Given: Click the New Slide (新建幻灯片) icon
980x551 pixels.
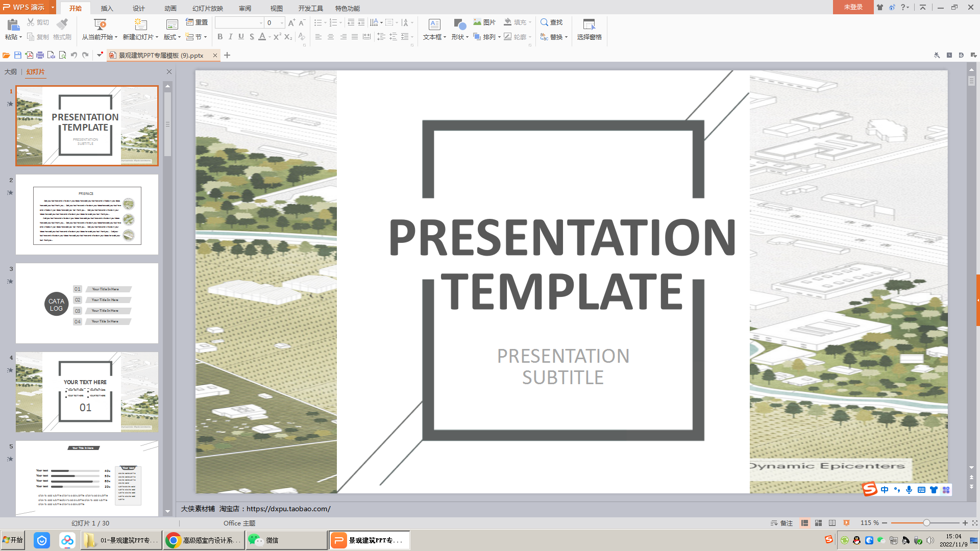Looking at the screenshot, I should (x=140, y=24).
